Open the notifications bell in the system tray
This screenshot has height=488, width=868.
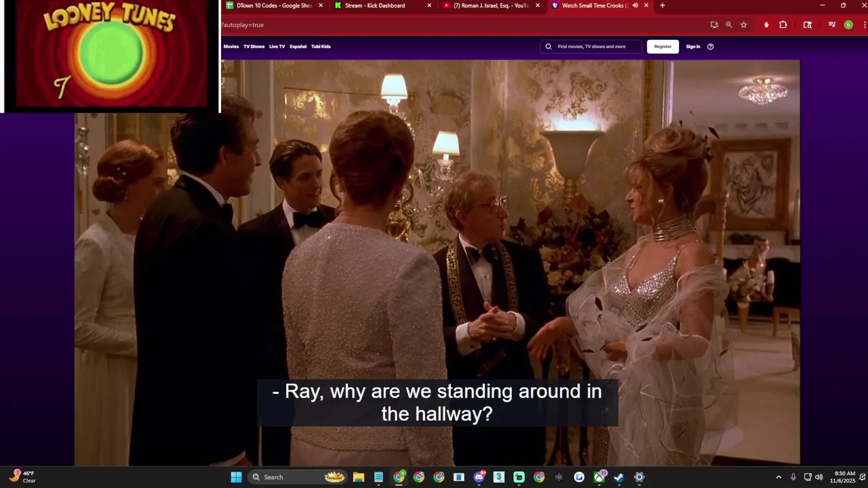863,477
